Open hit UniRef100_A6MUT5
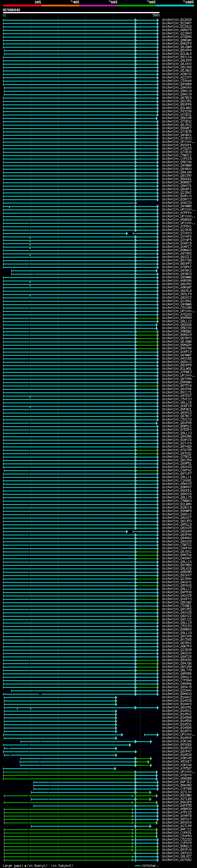Viewport: 197px width, 868px height. pyautogui.click(x=177, y=30)
